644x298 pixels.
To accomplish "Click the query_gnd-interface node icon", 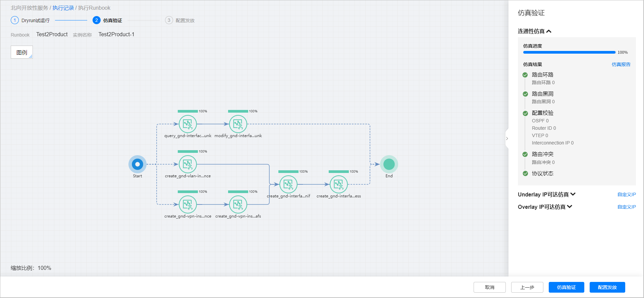I will point(187,124).
